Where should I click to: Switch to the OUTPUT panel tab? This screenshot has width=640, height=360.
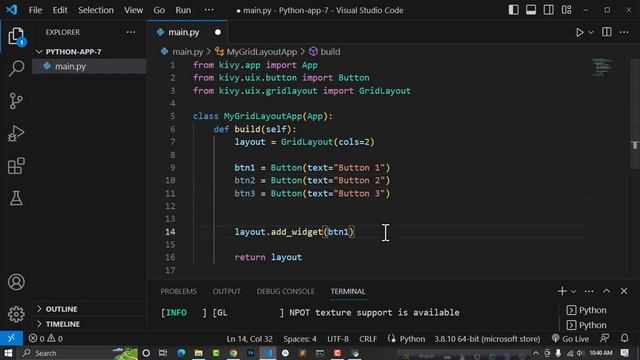(227, 291)
